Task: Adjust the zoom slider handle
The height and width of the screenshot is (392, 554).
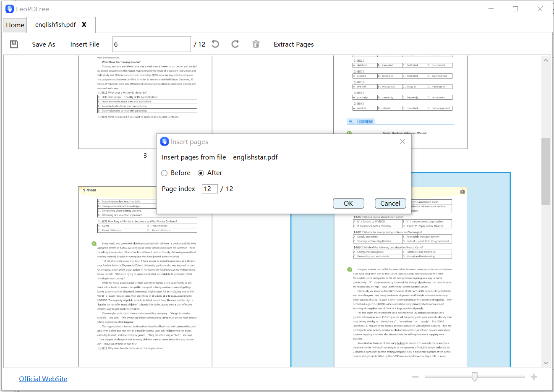Action: [x=474, y=376]
